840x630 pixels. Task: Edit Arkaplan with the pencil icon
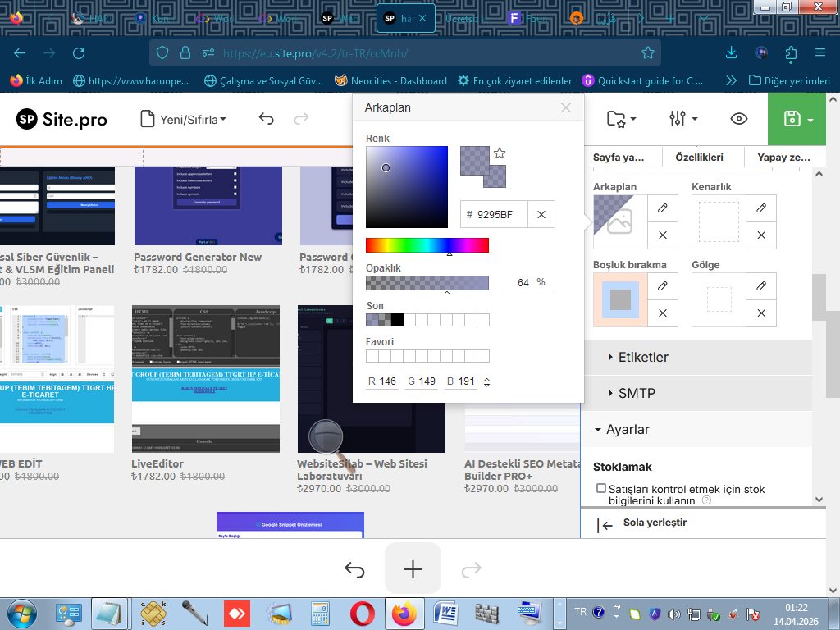(663, 208)
